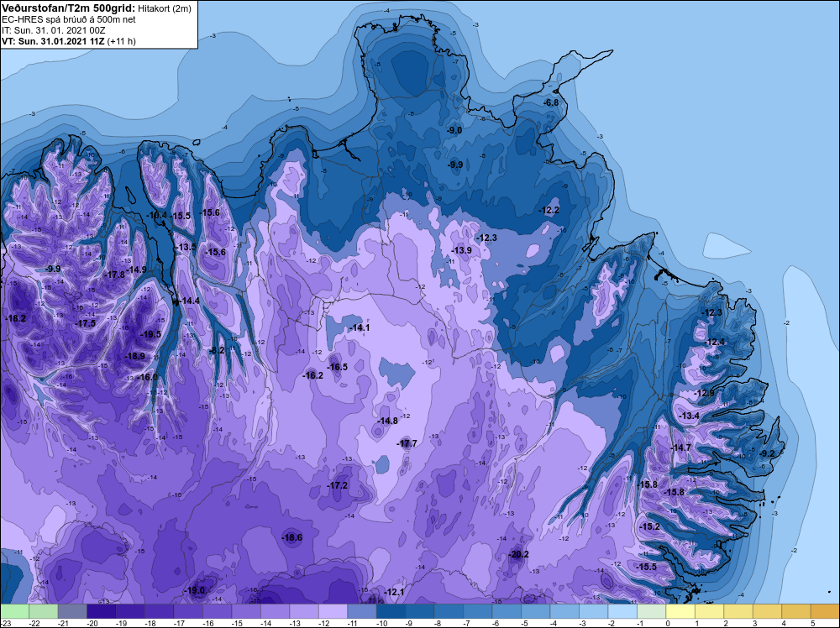
Task: Select the 5 orange legend swatch
Action: coord(825,611)
